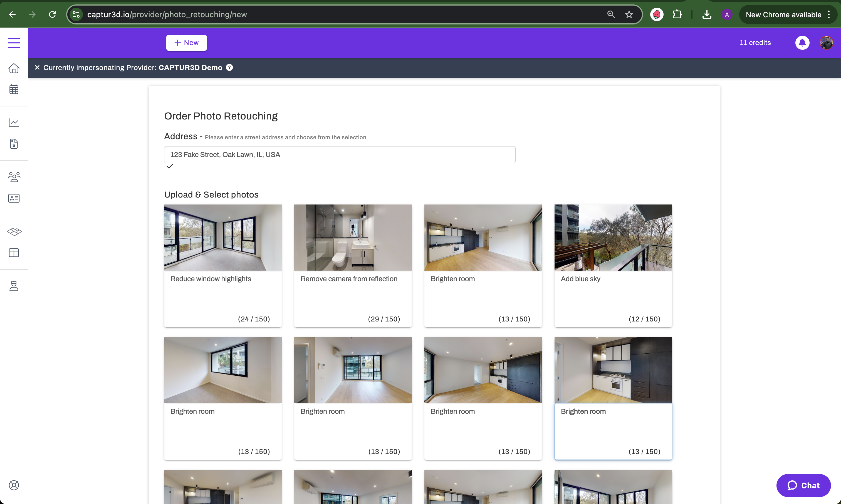Open the analytics line chart icon
This screenshot has height=504, width=841.
click(14, 123)
